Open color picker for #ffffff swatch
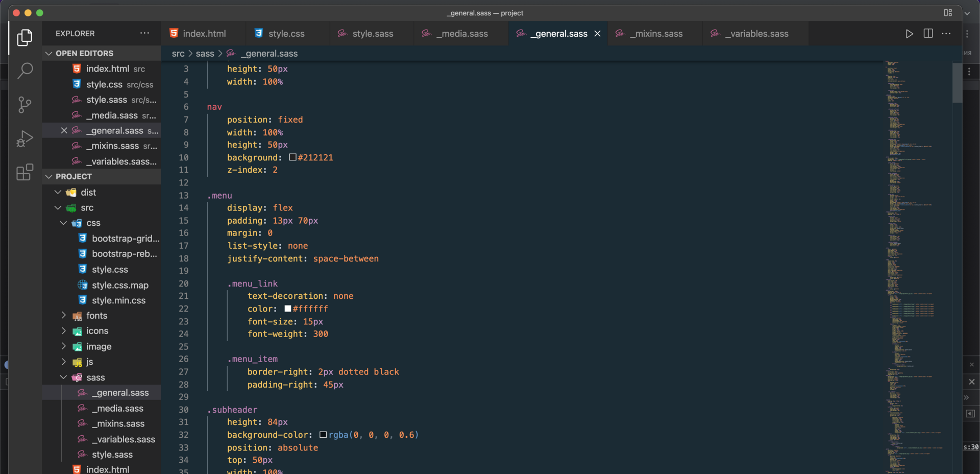The image size is (980, 474). tap(288, 309)
